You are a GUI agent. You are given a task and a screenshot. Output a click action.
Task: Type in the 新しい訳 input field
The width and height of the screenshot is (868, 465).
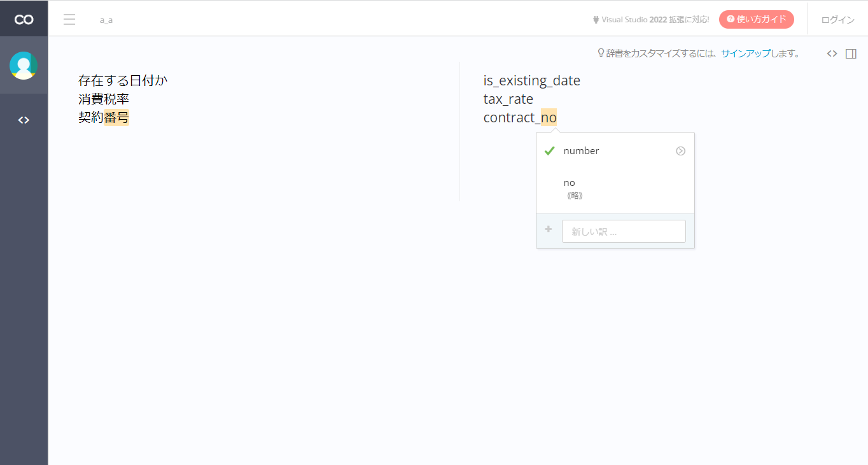(624, 231)
